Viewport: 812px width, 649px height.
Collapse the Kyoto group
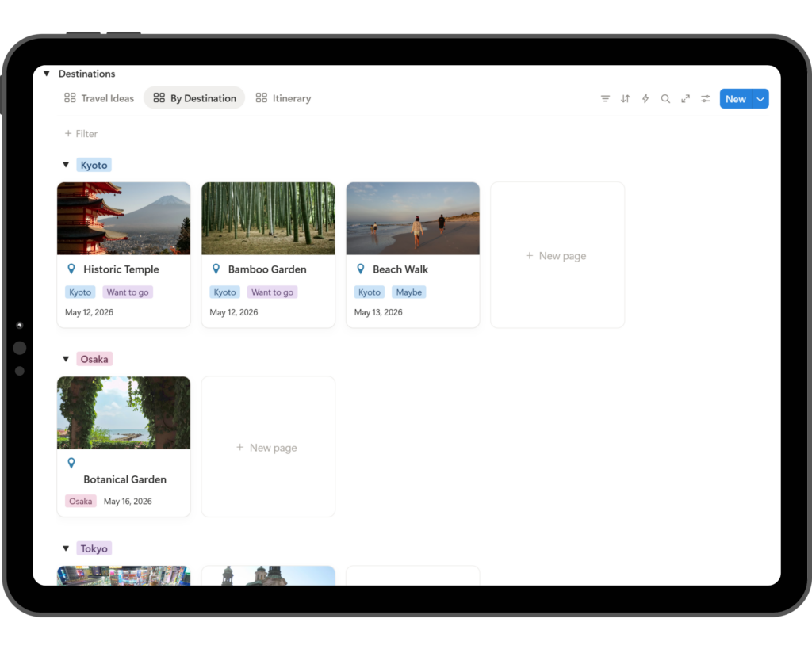tap(66, 164)
